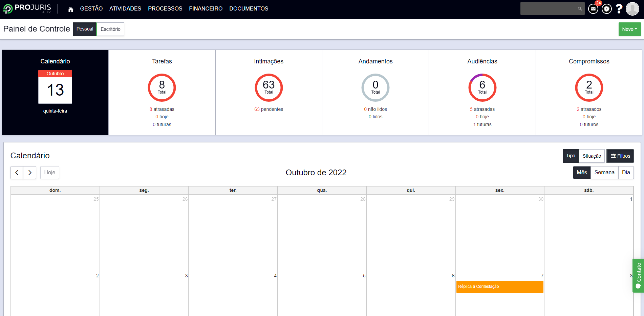
Task: Click the Audiências card title
Action: [x=482, y=61]
